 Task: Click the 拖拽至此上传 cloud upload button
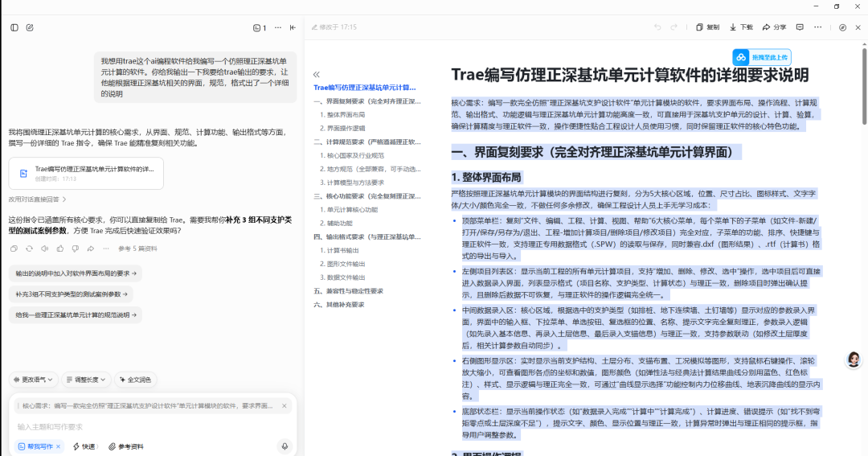point(762,57)
